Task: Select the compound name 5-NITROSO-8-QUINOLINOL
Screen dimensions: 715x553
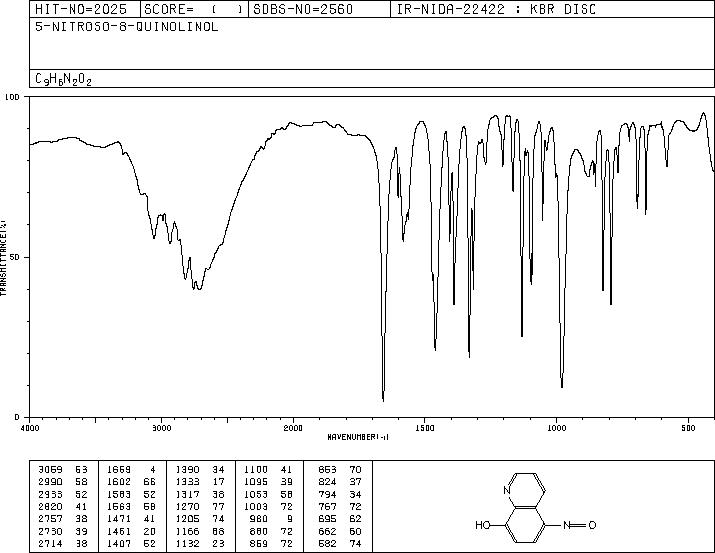Action: point(127,27)
